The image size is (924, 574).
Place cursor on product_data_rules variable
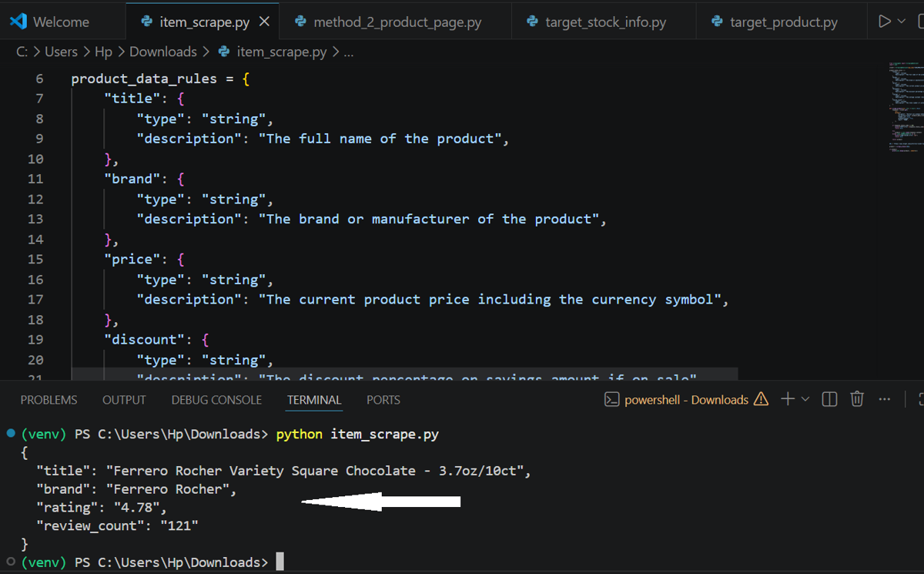tap(144, 79)
